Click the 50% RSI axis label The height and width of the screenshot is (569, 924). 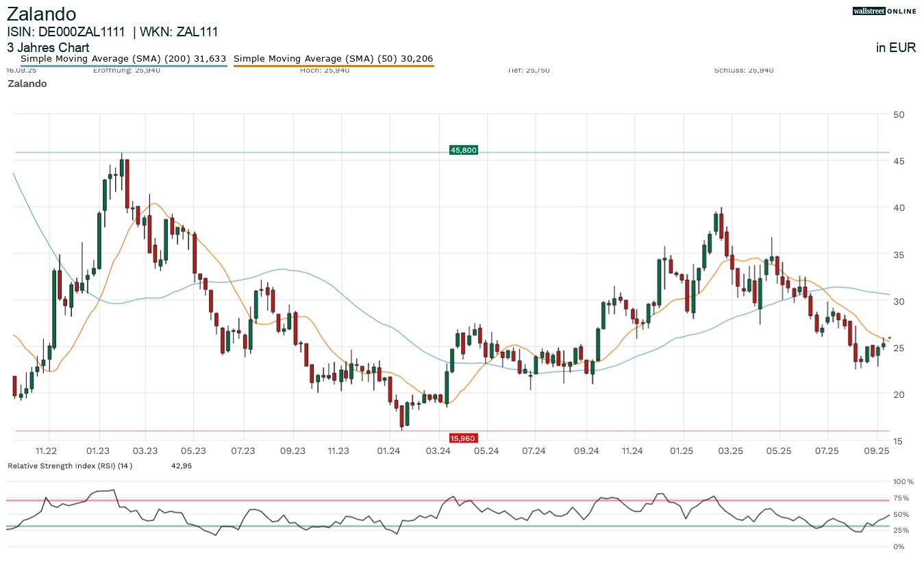click(x=901, y=514)
